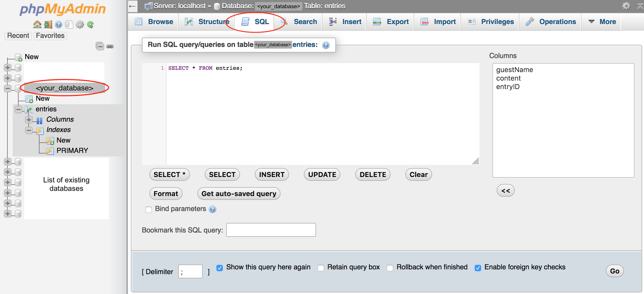Collapse the entries table node
This screenshot has height=294, width=644.
pyautogui.click(x=19, y=109)
